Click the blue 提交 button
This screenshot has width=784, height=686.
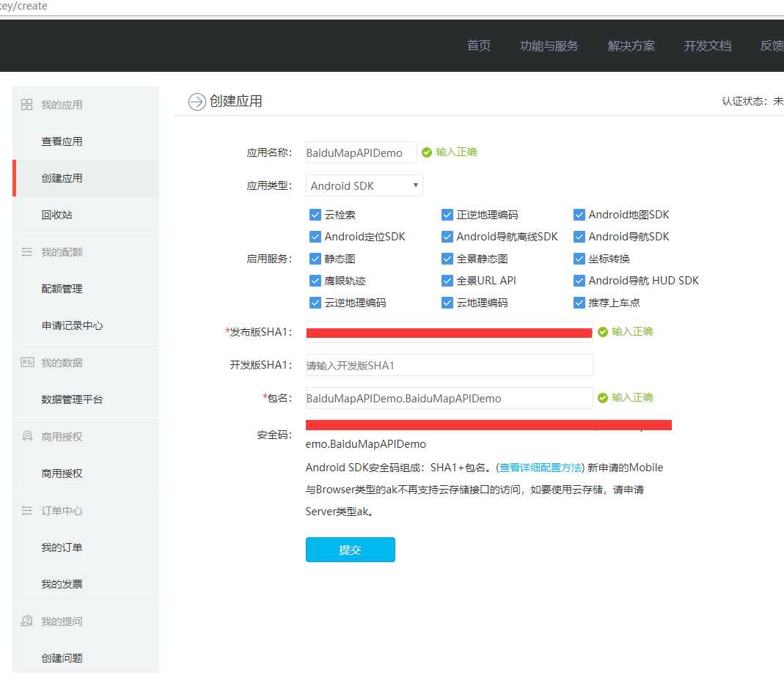pos(350,550)
